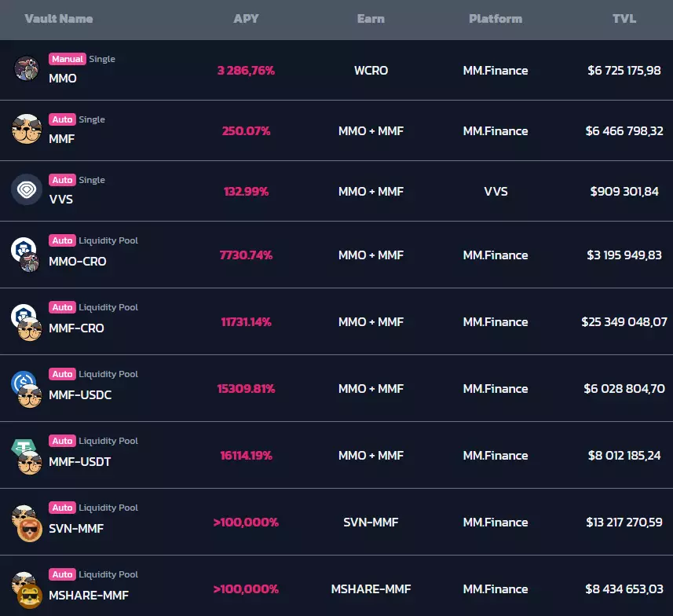
Task: Click the MSHARE-MMF pair token icon
Action: click(25, 589)
